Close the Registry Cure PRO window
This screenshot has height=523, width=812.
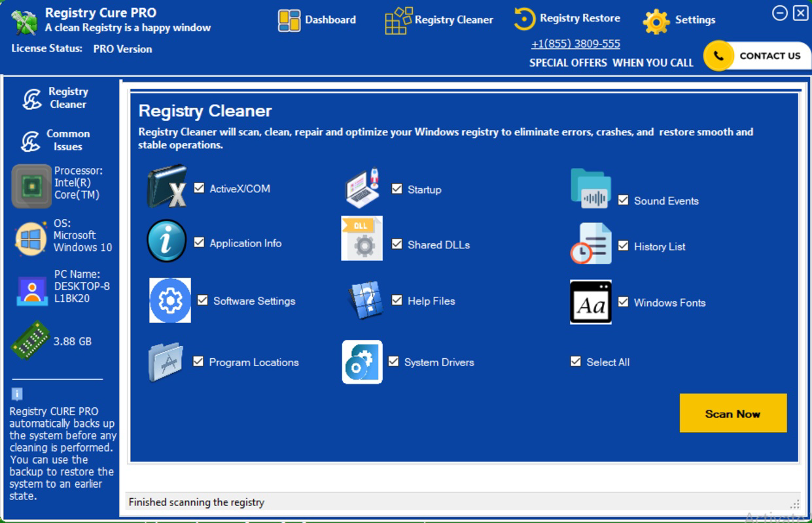click(800, 13)
